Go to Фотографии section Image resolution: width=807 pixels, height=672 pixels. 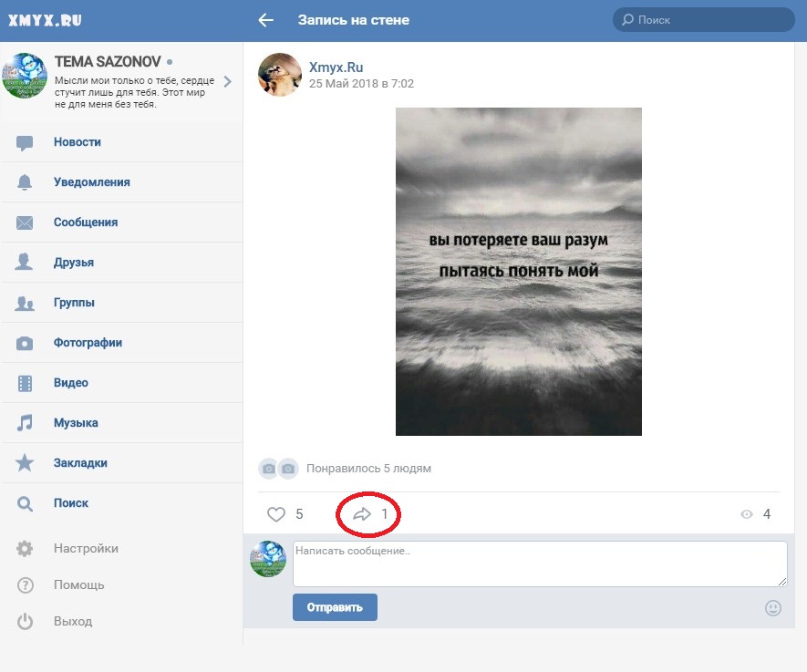coord(88,343)
